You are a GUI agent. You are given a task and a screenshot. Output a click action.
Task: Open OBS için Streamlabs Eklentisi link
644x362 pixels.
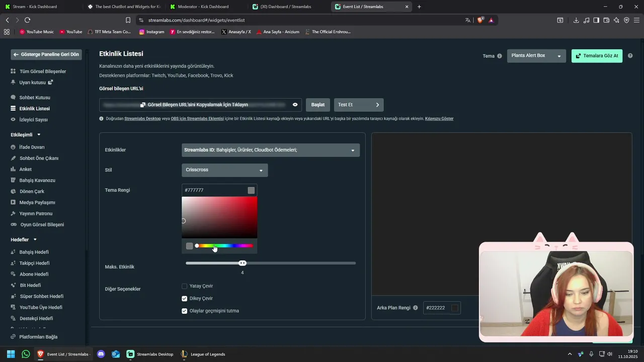pyautogui.click(x=197, y=119)
